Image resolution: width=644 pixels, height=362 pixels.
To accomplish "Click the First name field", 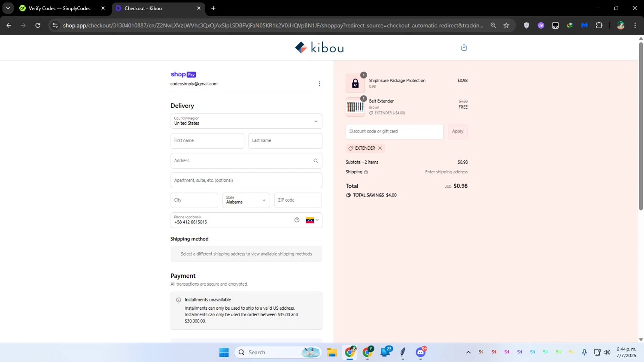I will click(x=207, y=141).
